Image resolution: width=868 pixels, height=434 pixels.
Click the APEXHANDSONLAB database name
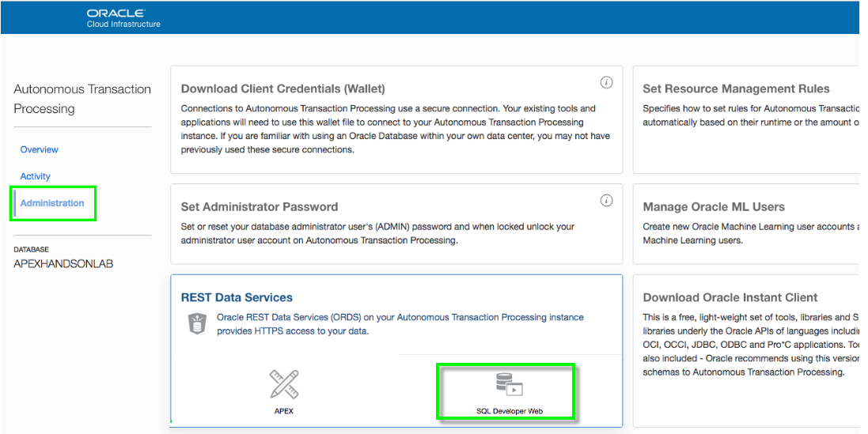[63, 264]
